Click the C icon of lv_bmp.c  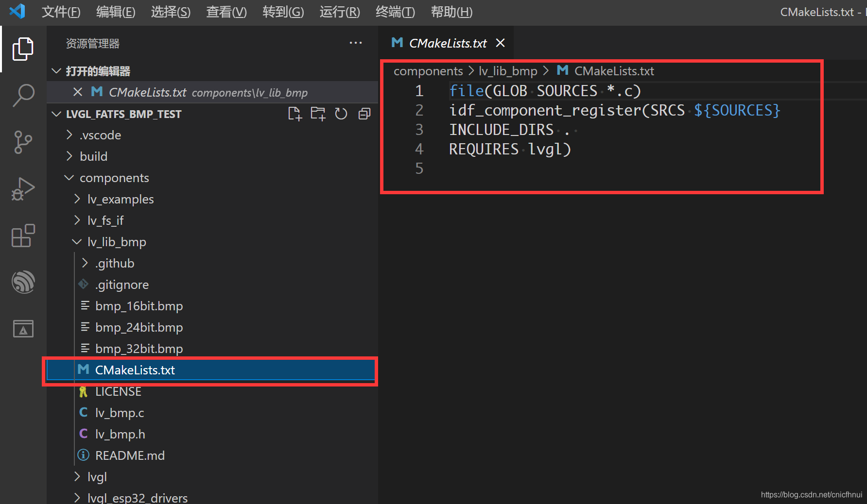click(x=84, y=412)
